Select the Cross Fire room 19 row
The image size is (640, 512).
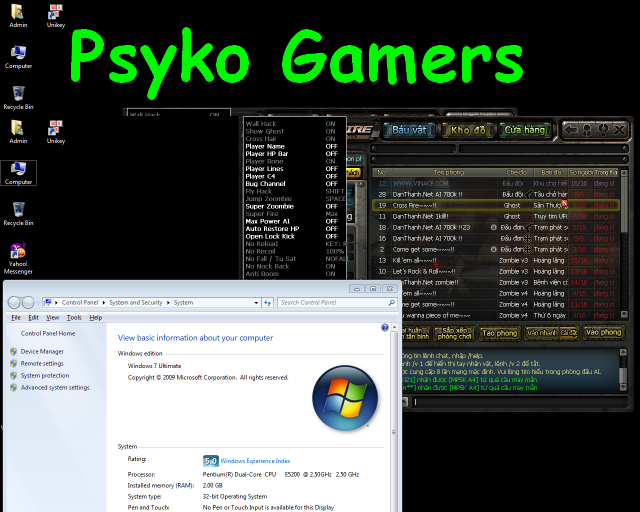[x=496, y=205]
